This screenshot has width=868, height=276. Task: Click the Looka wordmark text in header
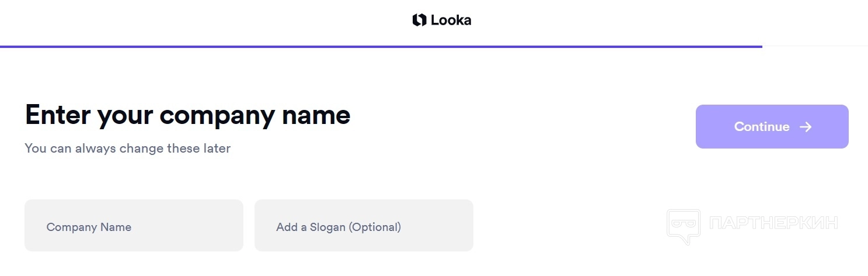click(x=451, y=20)
